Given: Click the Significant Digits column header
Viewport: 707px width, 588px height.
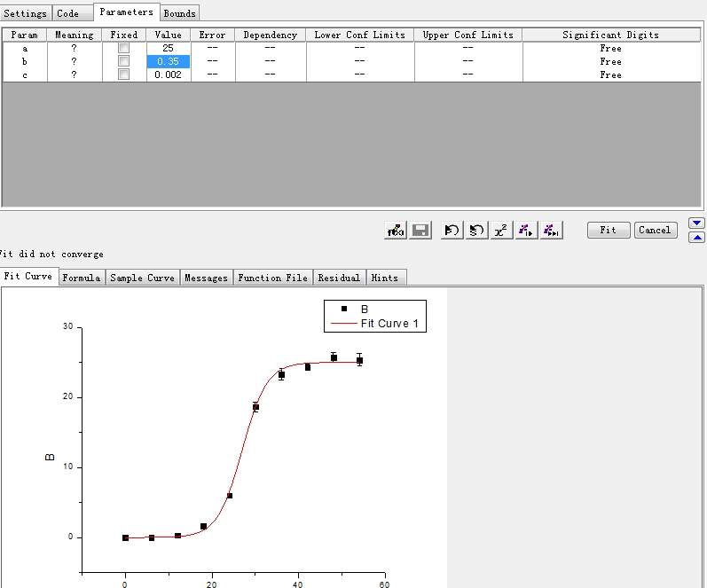Looking at the screenshot, I should [611, 35].
